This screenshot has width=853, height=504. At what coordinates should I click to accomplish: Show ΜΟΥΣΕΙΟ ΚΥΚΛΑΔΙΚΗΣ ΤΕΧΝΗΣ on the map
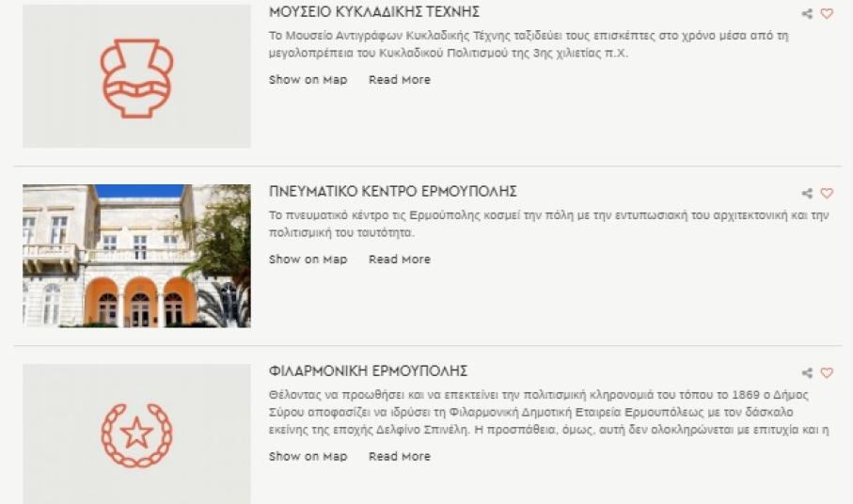pos(308,80)
